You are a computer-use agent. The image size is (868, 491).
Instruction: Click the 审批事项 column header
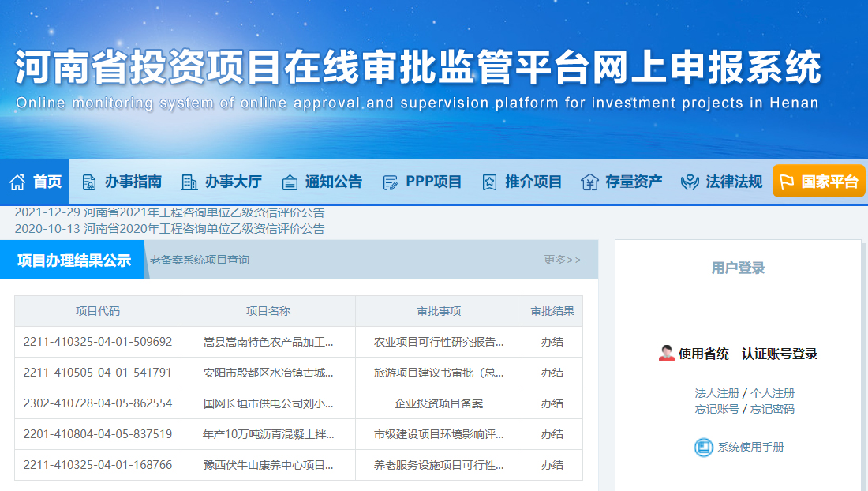[x=439, y=311]
